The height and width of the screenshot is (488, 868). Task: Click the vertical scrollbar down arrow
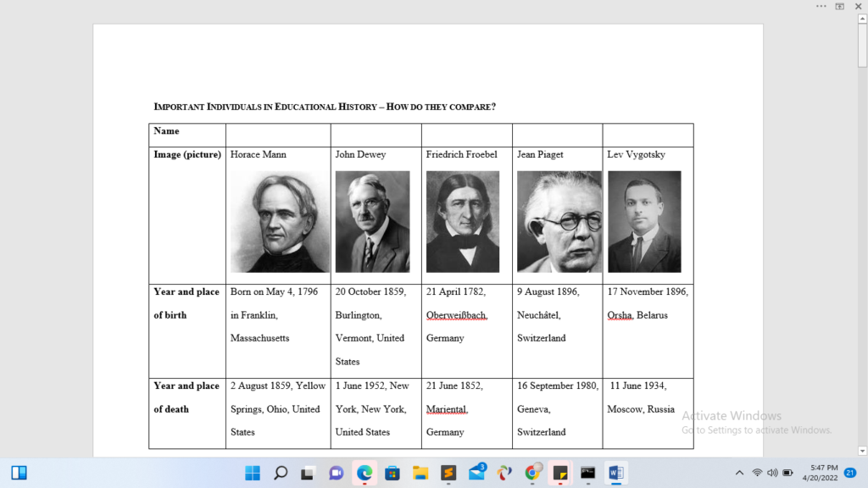[862, 451]
